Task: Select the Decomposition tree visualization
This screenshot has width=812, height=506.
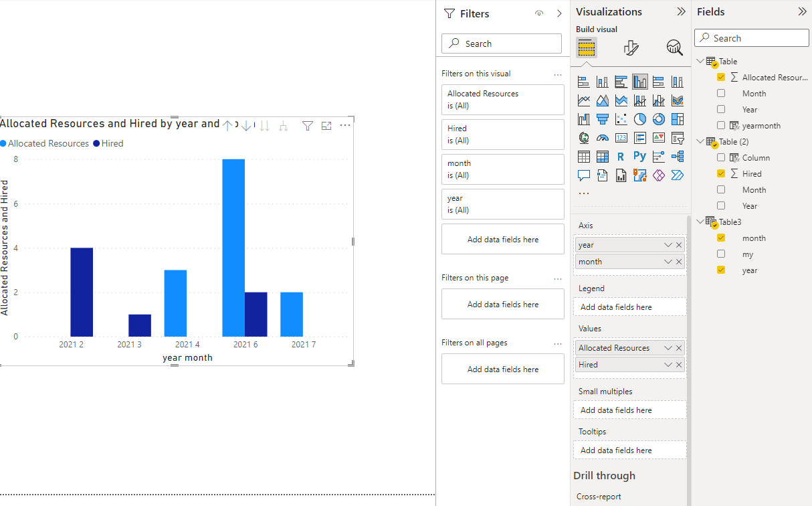Action: coord(678,157)
